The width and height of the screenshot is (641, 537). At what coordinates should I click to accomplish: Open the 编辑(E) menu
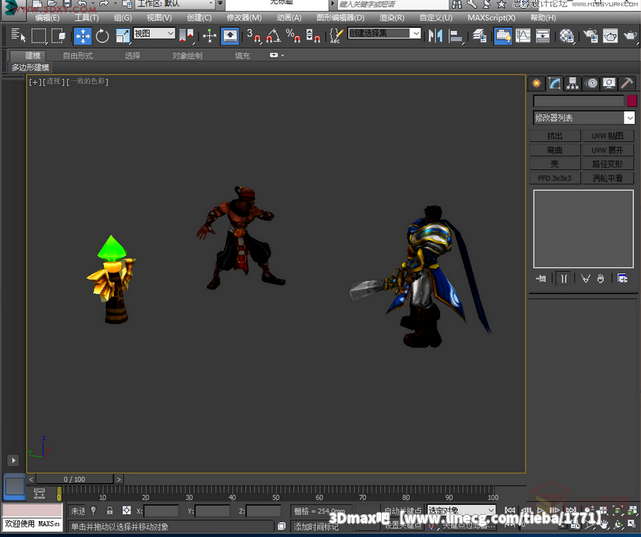[x=47, y=18]
